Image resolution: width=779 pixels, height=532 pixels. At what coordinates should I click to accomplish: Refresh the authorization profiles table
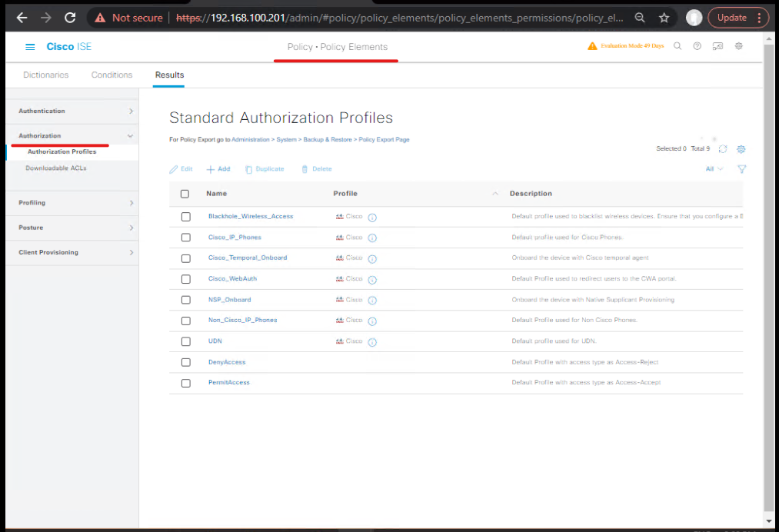(723, 149)
